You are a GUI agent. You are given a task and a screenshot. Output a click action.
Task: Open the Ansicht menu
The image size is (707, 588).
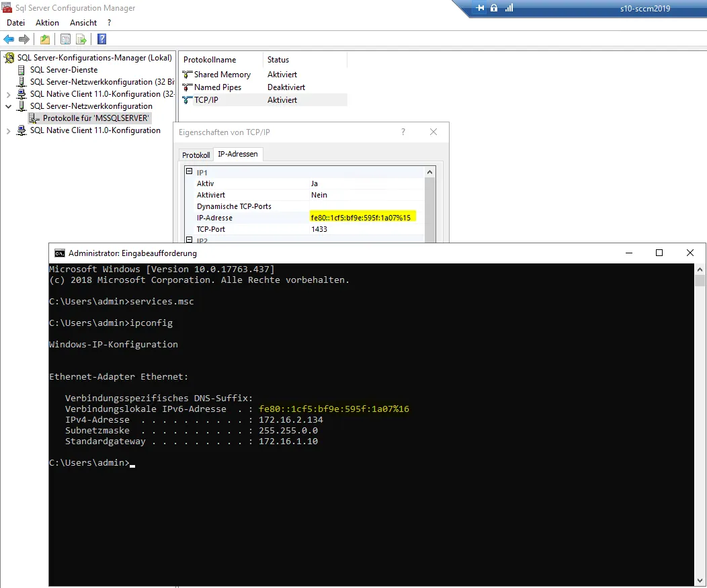[83, 23]
